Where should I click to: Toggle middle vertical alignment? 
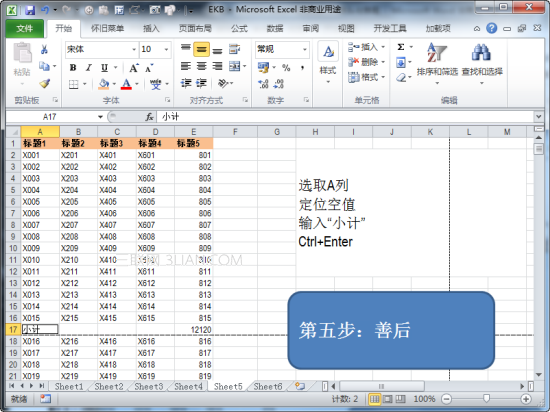(x=201, y=49)
